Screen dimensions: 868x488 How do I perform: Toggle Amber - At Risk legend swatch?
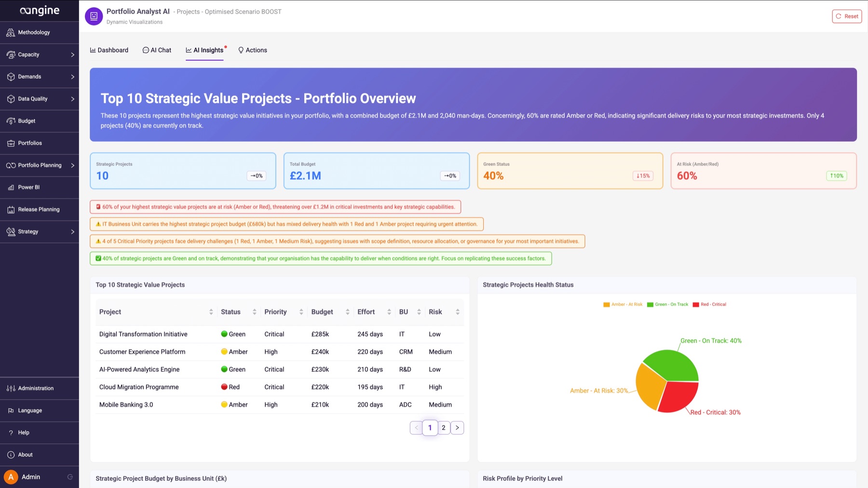606,305
